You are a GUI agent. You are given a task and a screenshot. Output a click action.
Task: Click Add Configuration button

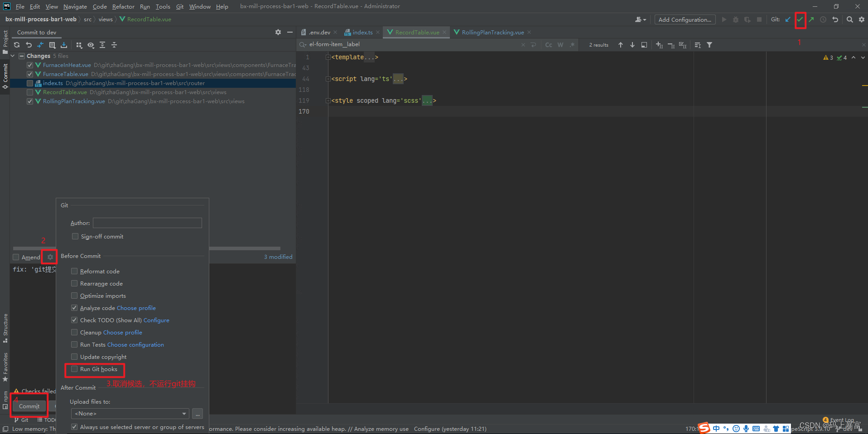685,19
